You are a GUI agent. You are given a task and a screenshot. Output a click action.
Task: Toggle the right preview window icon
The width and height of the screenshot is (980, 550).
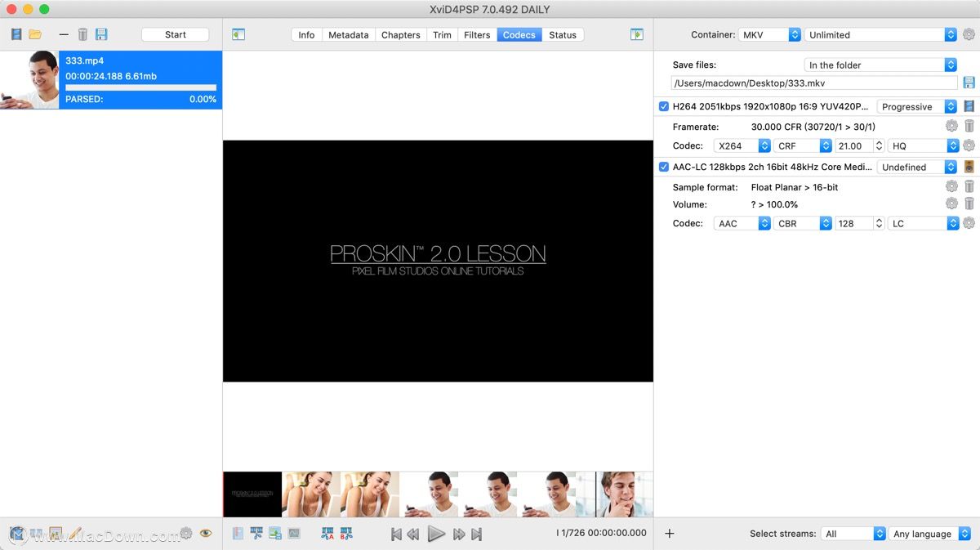pyautogui.click(x=637, y=34)
